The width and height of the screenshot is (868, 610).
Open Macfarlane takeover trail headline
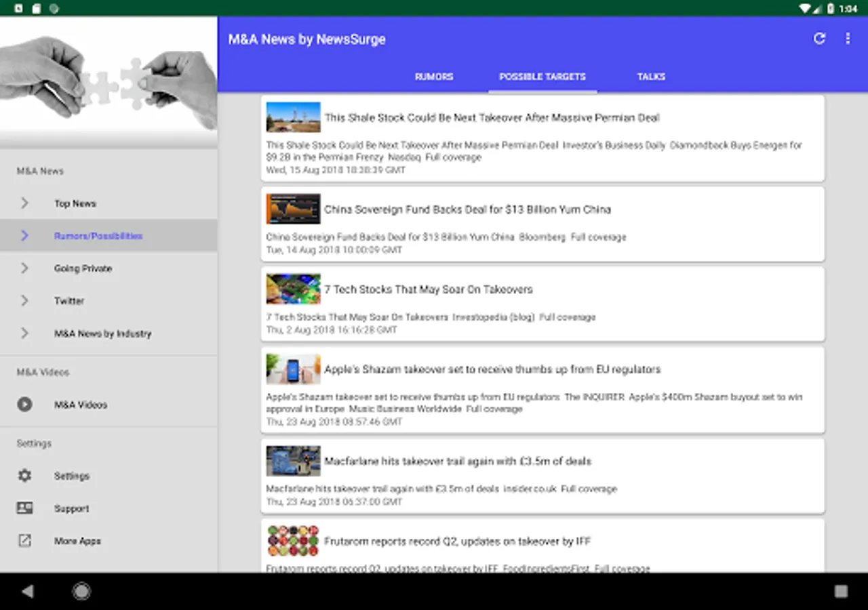458,462
